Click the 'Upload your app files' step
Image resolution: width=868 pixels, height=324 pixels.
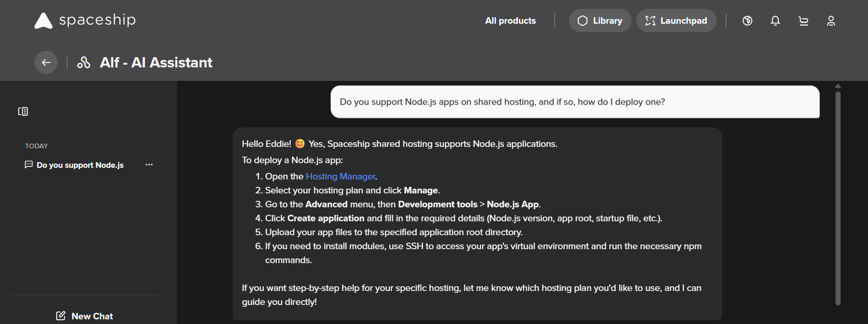click(394, 232)
